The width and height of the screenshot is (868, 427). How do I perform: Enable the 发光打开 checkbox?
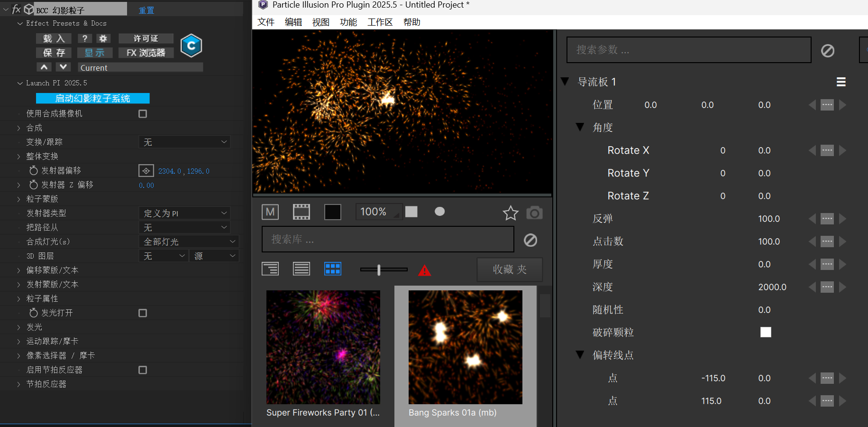(143, 313)
